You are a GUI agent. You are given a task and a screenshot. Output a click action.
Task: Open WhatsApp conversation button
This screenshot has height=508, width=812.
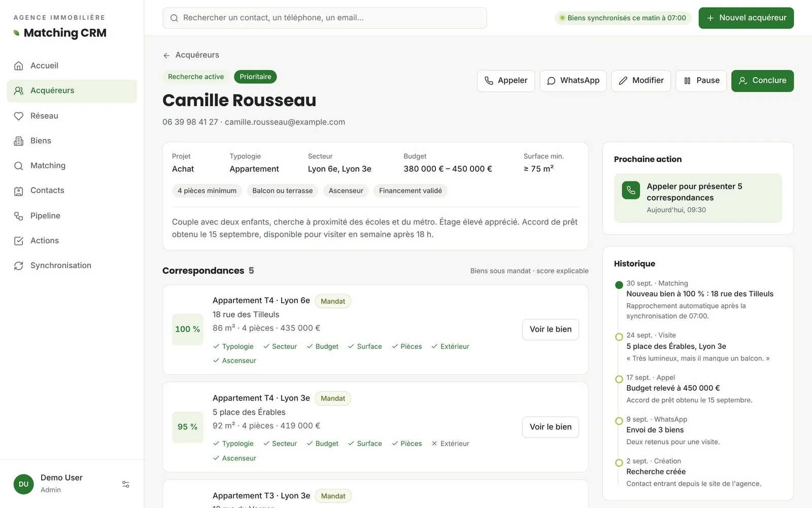coord(573,81)
